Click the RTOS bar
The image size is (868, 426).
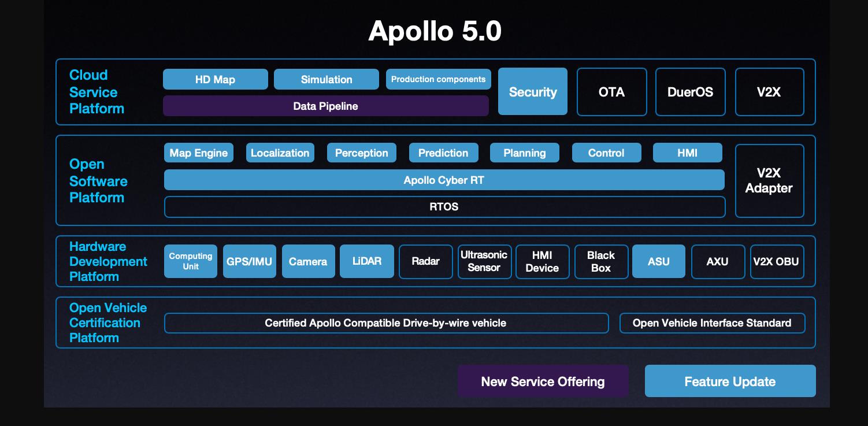(x=444, y=207)
